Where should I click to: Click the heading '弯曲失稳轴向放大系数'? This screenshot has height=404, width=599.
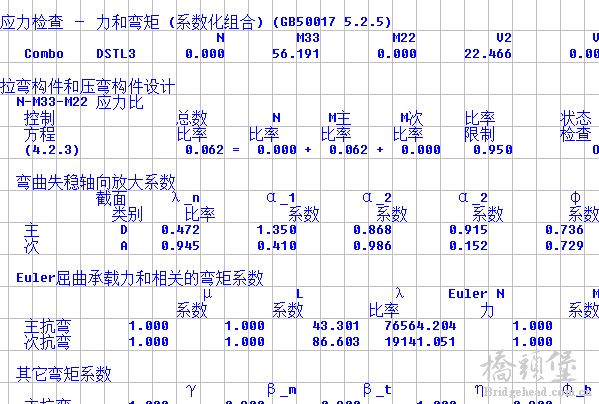coord(96,182)
